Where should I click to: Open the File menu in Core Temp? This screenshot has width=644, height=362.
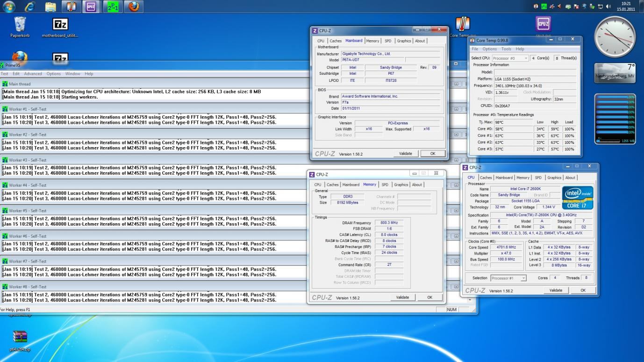tap(475, 49)
